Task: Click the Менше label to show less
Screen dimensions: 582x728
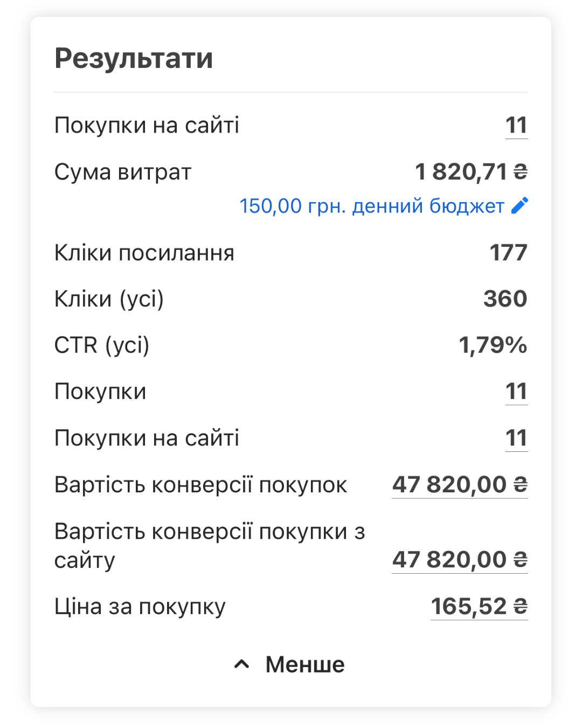Action: point(305,664)
